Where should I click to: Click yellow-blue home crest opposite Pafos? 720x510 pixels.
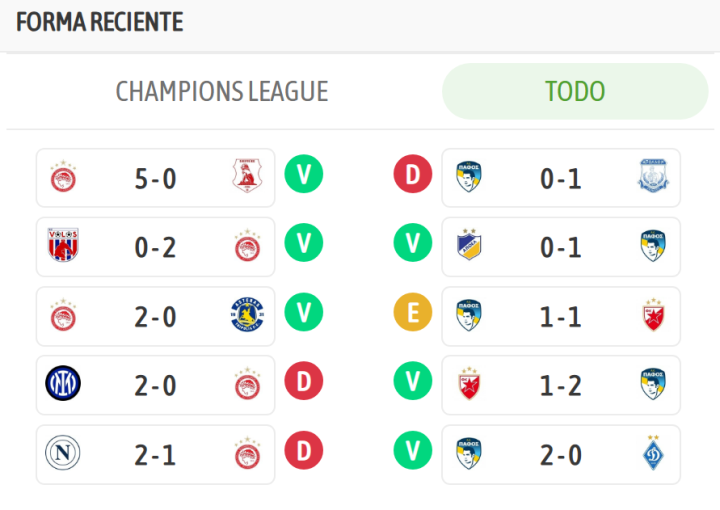click(x=469, y=246)
